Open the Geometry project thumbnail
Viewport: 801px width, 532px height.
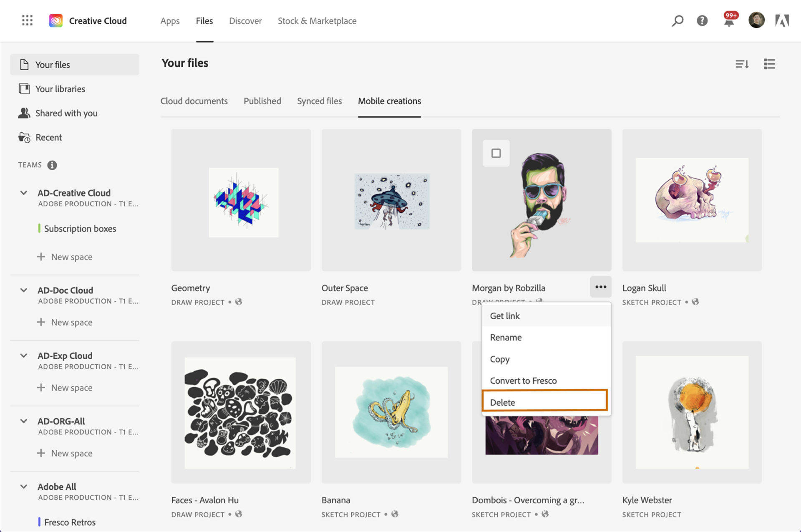tap(241, 200)
